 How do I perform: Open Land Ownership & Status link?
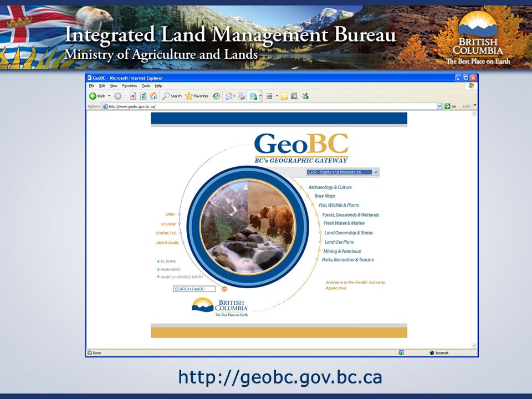pos(349,233)
